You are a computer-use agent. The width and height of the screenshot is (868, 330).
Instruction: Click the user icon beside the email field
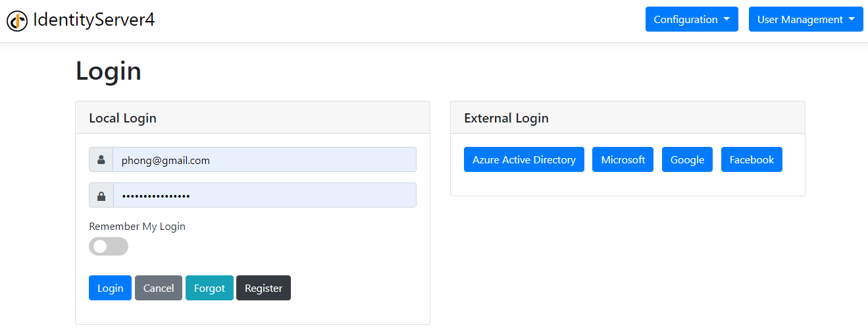[101, 159]
